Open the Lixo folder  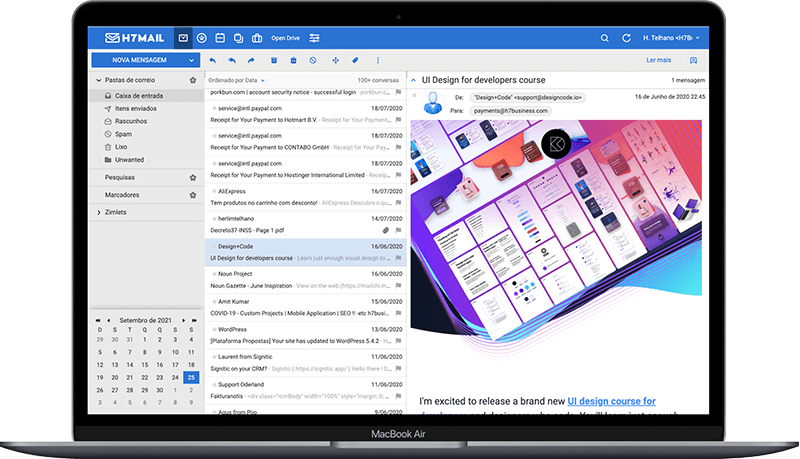(x=146, y=147)
